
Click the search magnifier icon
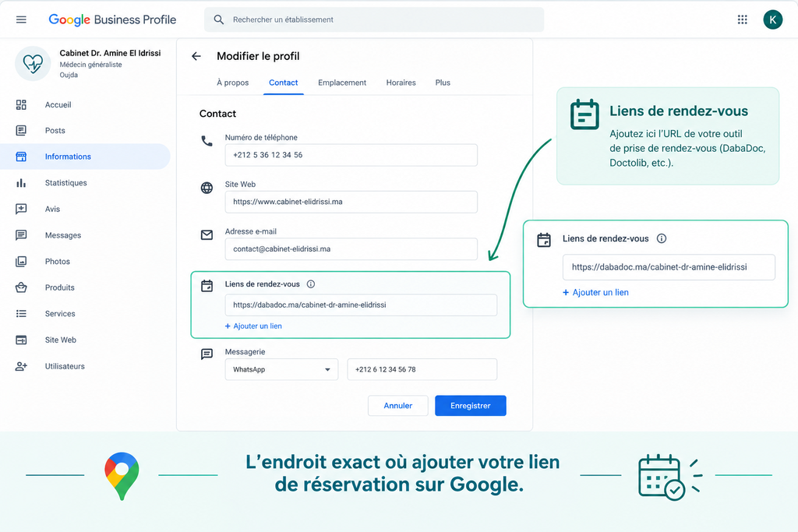(219, 19)
